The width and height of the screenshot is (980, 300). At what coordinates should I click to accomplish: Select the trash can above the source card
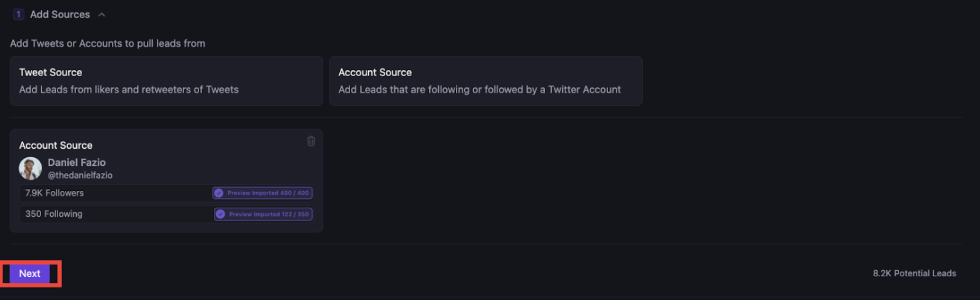tap(310, 141)
